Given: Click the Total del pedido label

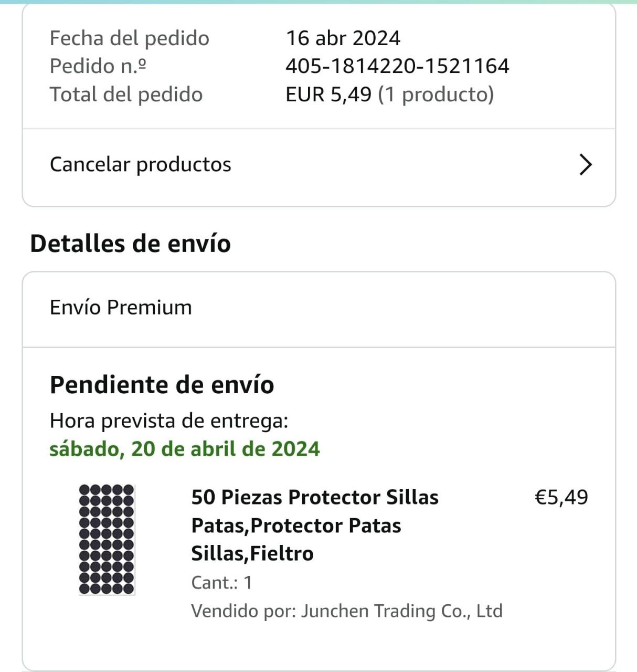Looking at the screenshot, I should (x=126, y=94).
